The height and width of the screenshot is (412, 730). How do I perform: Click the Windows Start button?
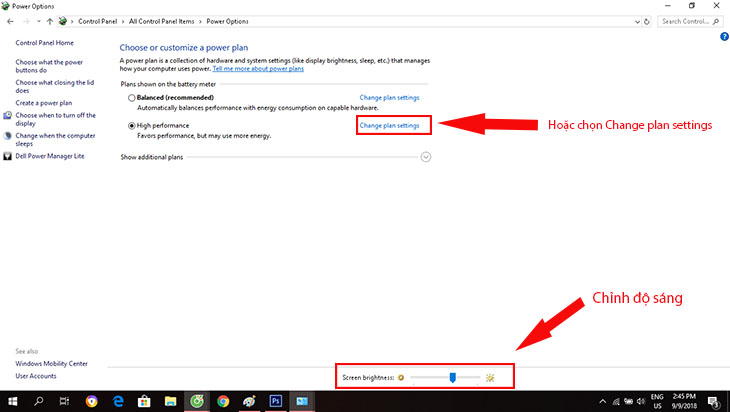[12, 400]
